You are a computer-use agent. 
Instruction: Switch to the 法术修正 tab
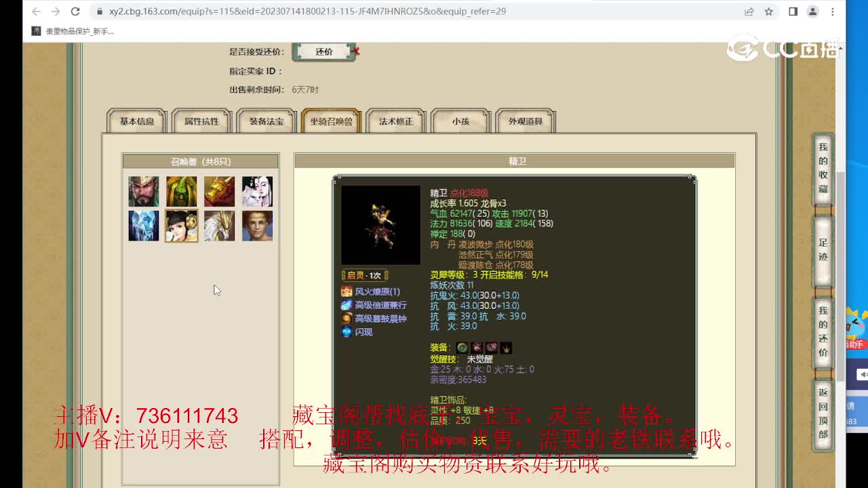395,121
